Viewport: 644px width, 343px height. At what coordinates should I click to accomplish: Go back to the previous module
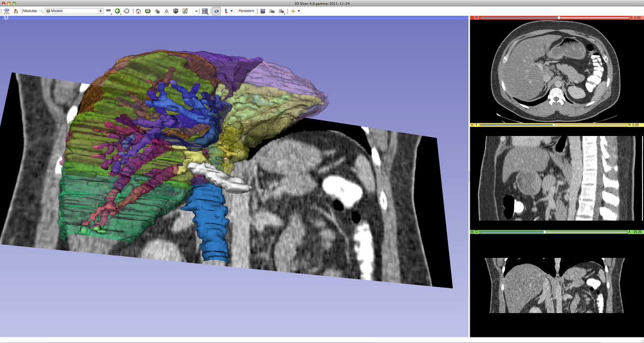pyautogui.click(x=117, y=11)
